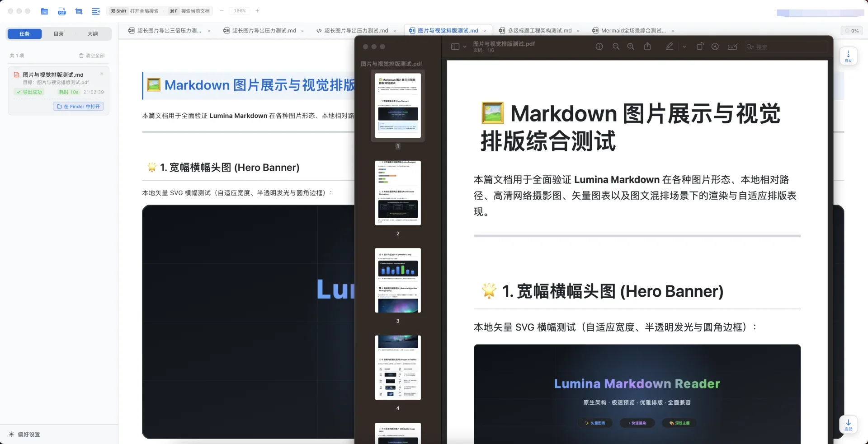Select page 3 thumbnail in Preview
The image size is (868, 444).
point(398,280)
